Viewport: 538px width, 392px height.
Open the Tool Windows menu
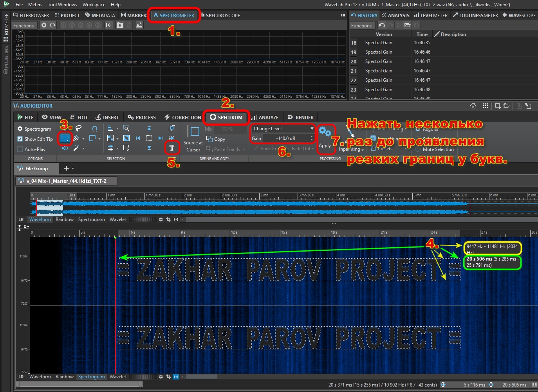coord(62,5)
